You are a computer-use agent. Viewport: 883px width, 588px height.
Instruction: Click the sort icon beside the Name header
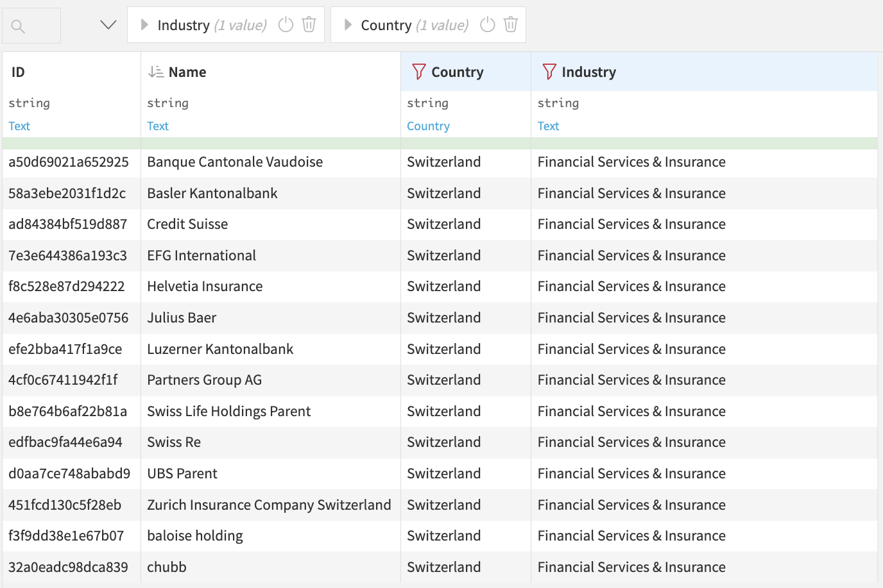pos(155,72)
